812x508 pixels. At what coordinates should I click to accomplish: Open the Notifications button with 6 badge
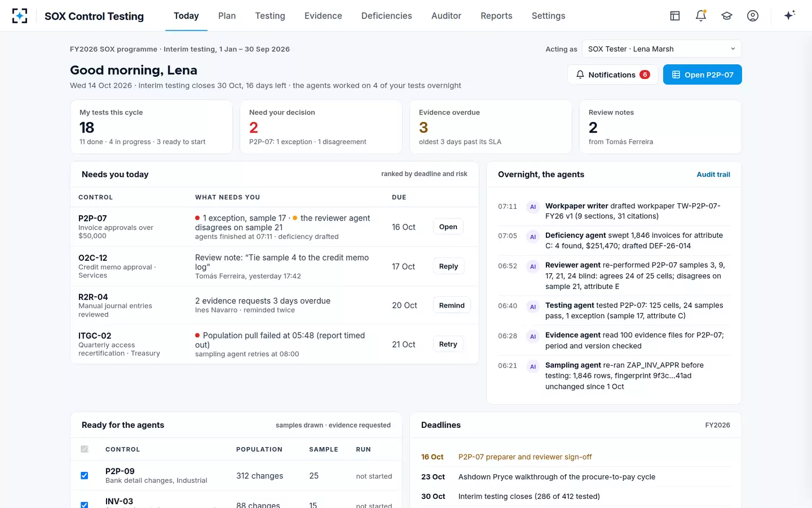tap(613, 75)
